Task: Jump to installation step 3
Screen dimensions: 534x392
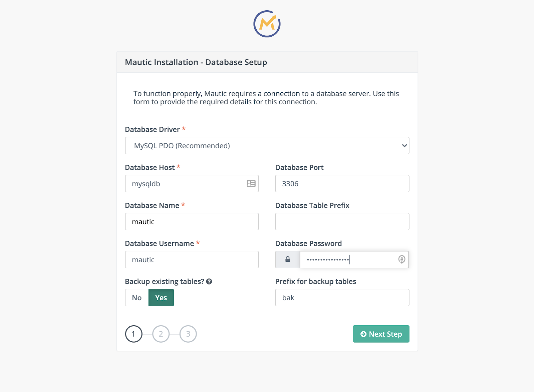Action: (188, 334)
